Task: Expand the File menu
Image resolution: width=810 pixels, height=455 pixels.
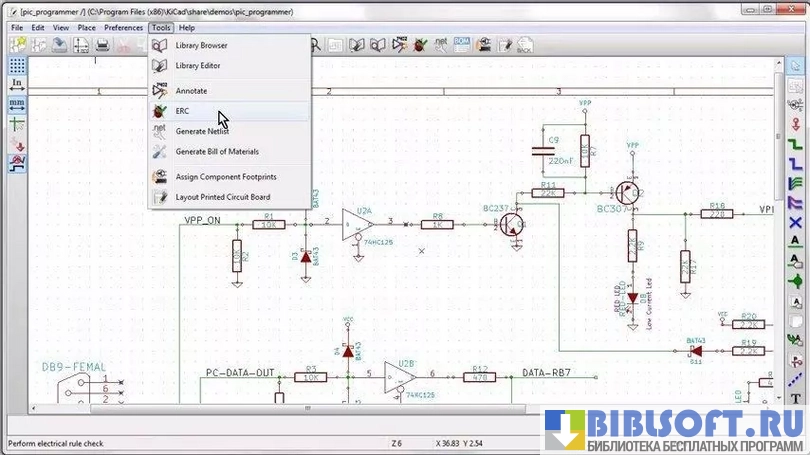Action: [17, 28]
